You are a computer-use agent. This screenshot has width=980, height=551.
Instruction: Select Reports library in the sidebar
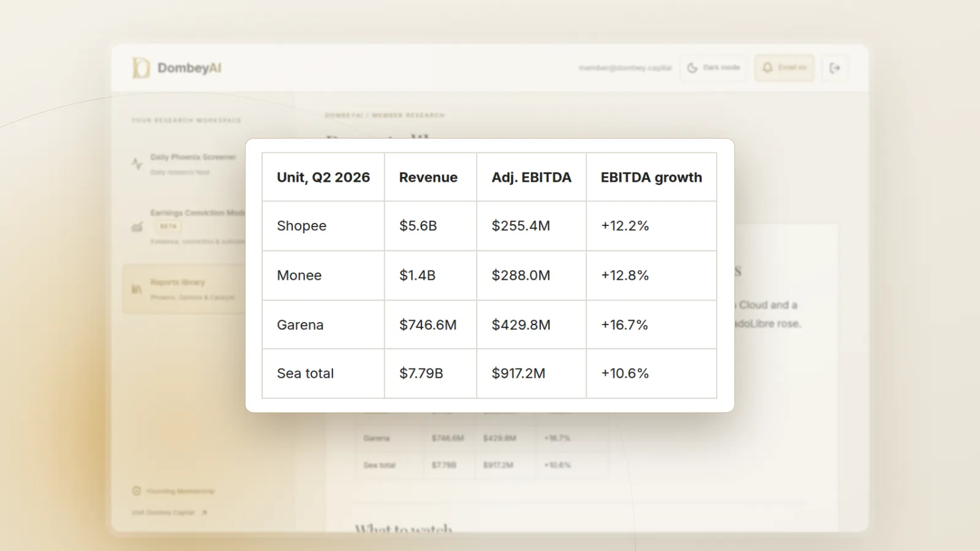pyautogui.click(x=184, y=289)
